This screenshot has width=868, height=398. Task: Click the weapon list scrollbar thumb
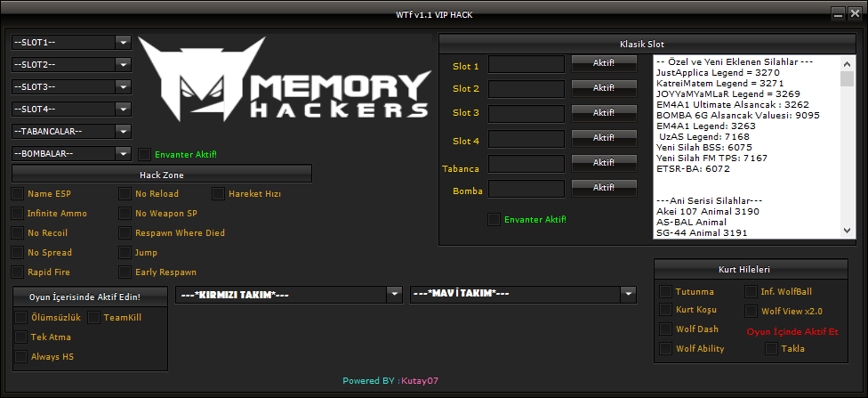click(848, 78)
